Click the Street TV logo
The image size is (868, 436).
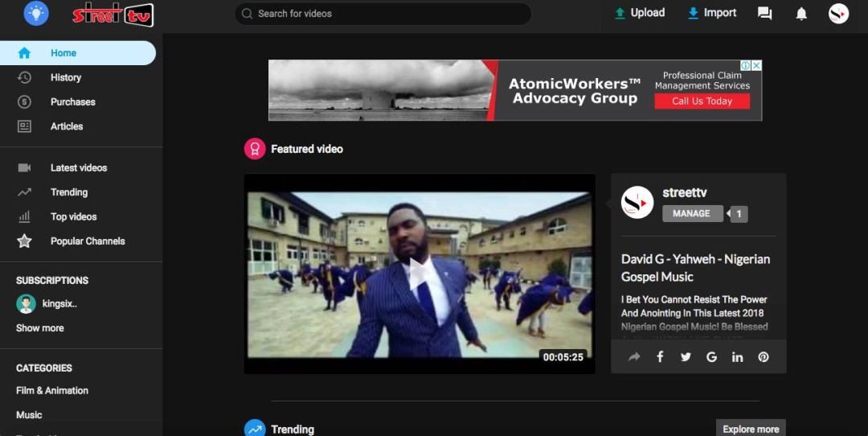coord(113,14)
